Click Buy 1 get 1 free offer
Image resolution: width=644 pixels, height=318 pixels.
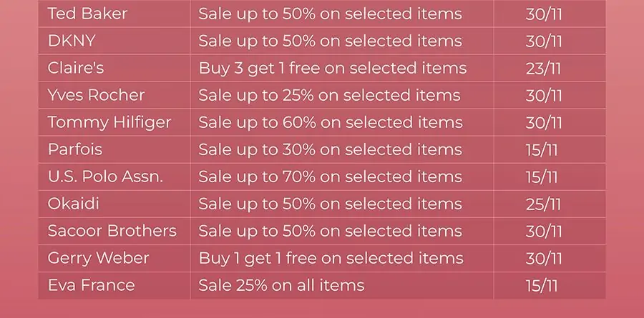click(x=331, y=259)
